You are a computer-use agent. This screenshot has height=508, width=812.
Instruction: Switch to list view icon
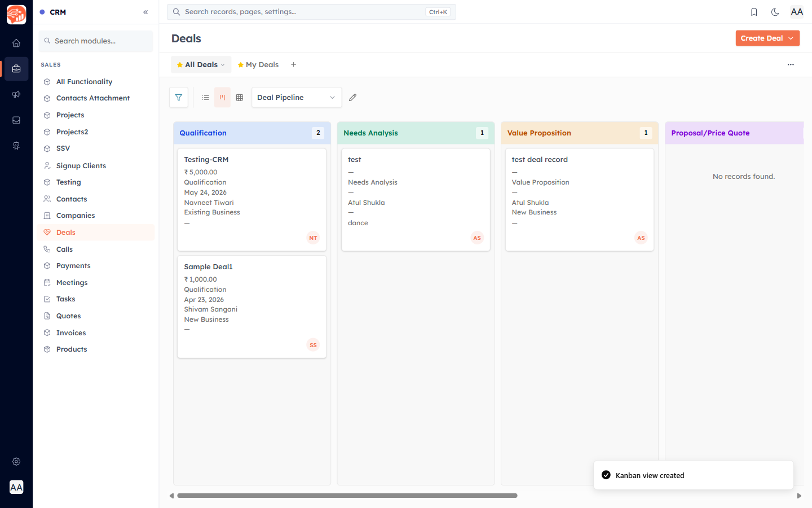[206, 98]
